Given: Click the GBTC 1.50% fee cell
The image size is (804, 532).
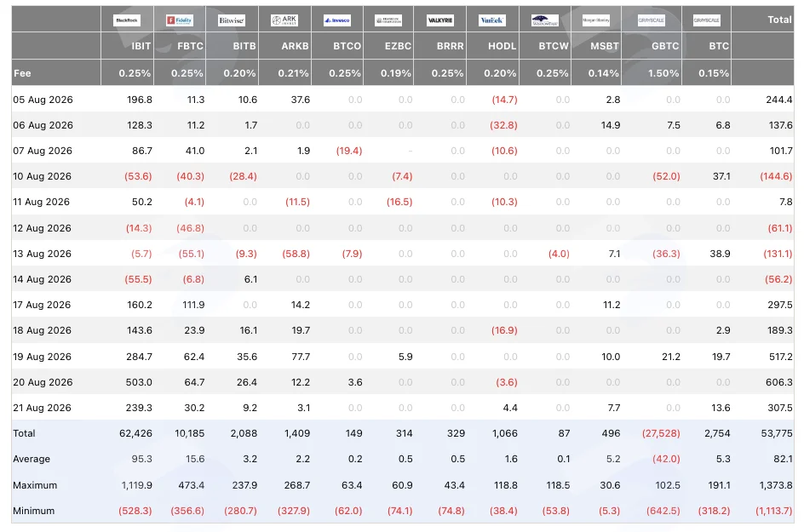Looking at the screenshot, I should pos(663,73).
